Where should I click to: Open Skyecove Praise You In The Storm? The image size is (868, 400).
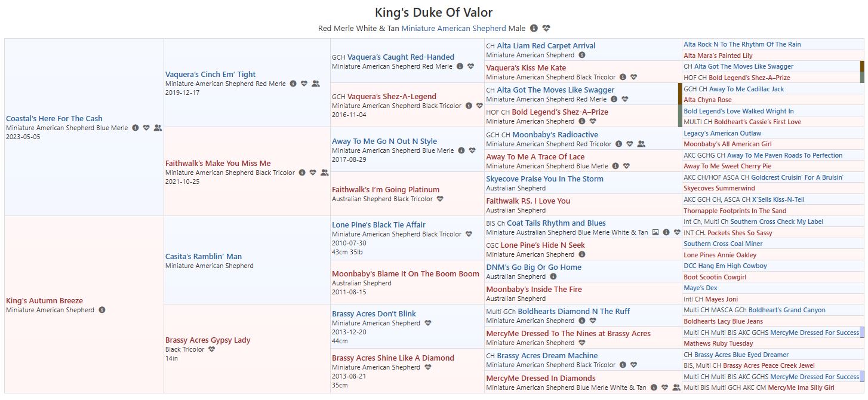(x=544, y=179)
